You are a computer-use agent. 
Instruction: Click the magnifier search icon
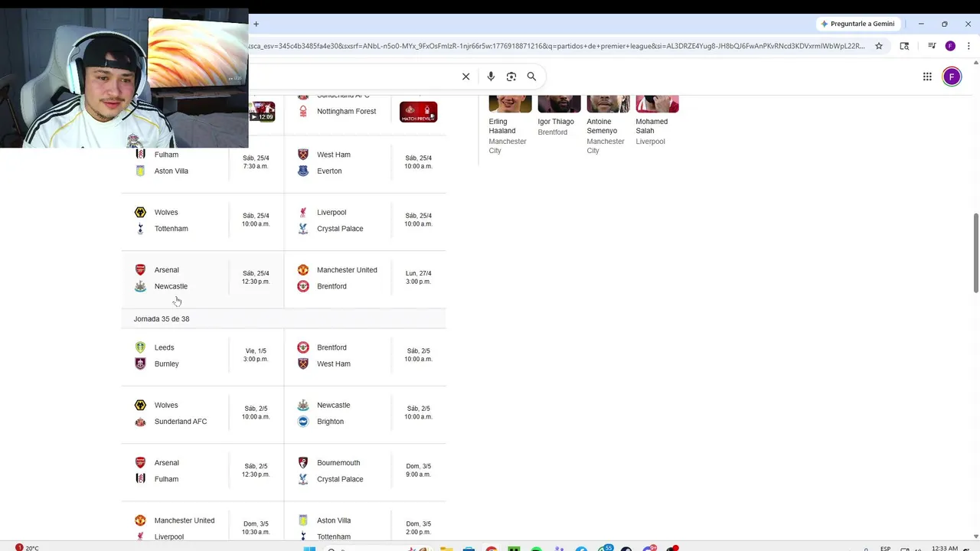point(531,77)
